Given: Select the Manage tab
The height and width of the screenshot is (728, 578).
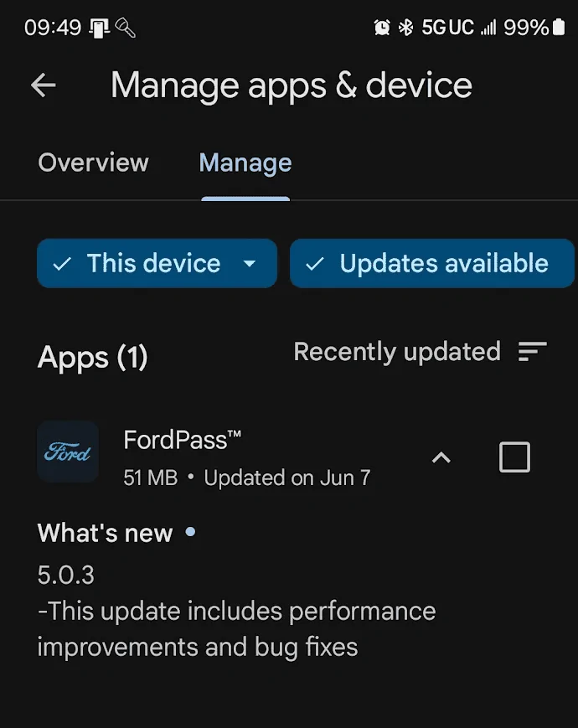Looking at the screenshot, I should (x=245, y=163).
